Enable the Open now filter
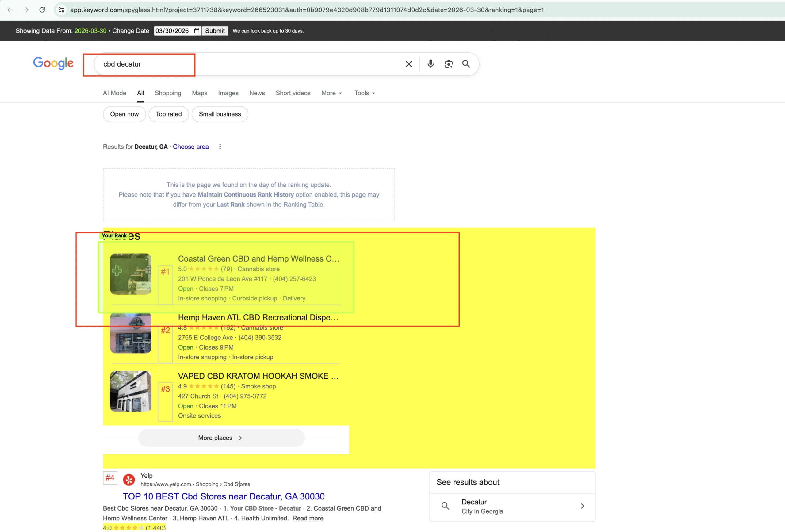 (124, 114)
